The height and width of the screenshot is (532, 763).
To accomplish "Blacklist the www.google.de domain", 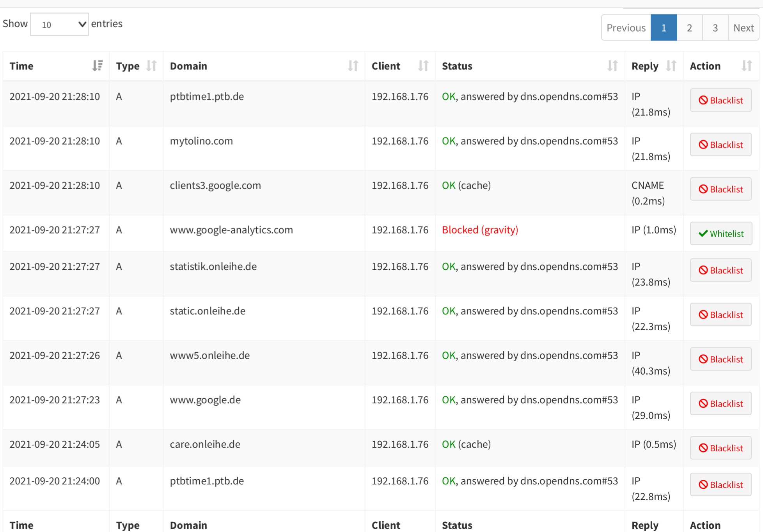I will pos(720,403).
